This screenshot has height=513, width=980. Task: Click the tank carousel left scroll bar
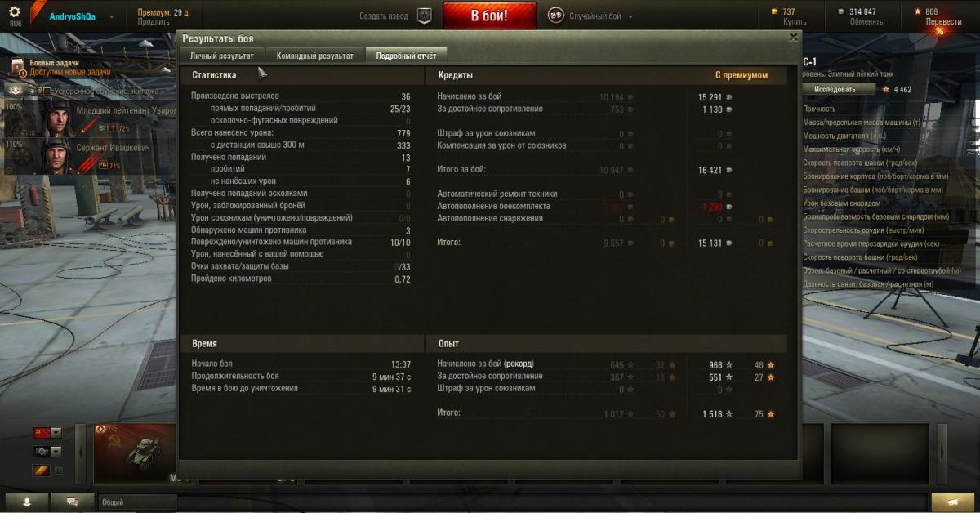point(81,454)
